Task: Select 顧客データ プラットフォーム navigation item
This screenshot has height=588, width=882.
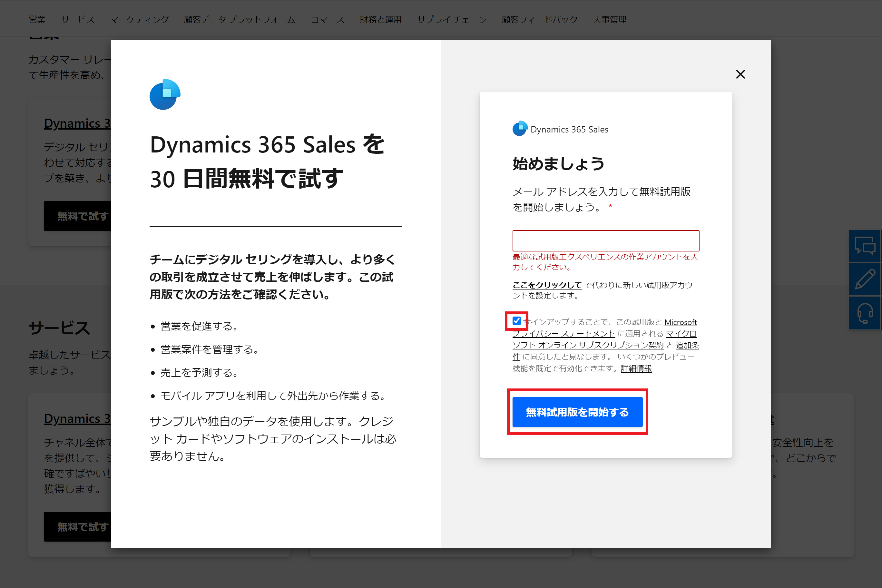Action: click(240, 19)
